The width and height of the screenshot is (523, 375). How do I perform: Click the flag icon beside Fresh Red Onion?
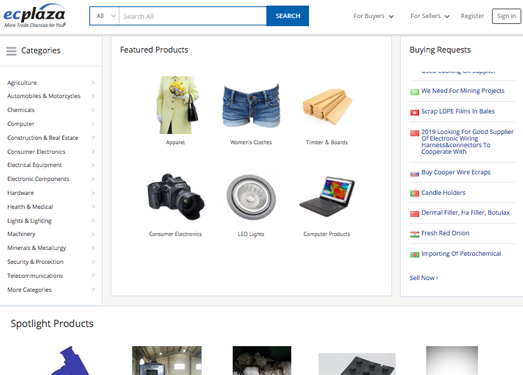point(414,235)
